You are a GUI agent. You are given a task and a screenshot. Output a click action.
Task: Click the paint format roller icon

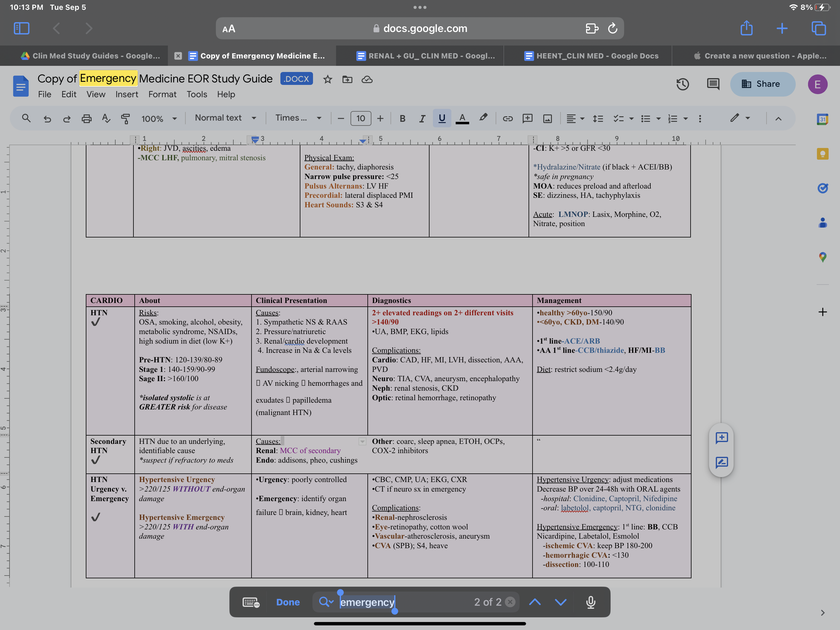(x=125, y=118)
